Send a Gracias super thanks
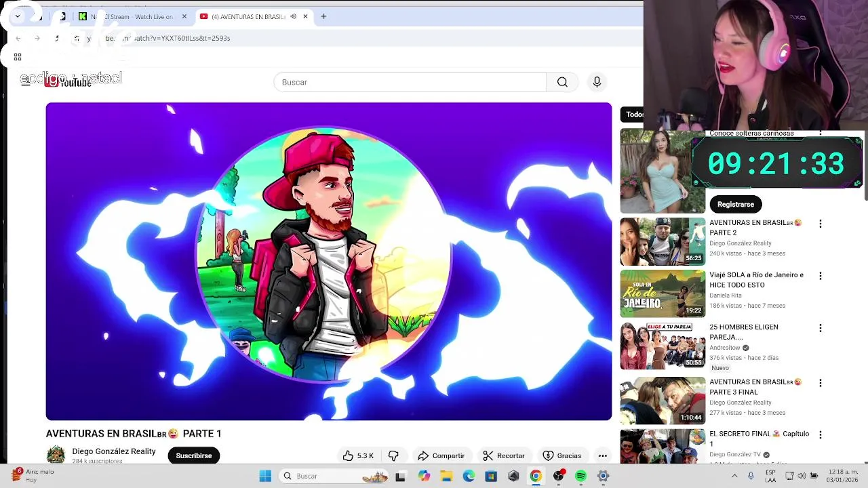This screenshot has width=868, height=488. coord(562,455)
